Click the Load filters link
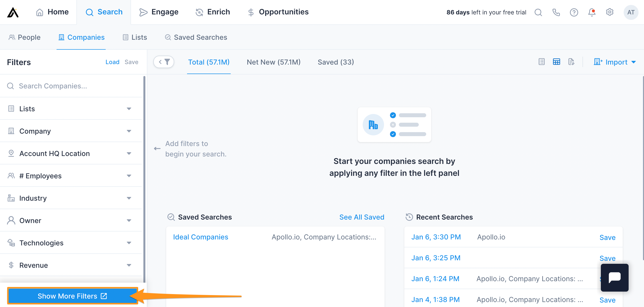644x307 pixels. coord(112,62)
